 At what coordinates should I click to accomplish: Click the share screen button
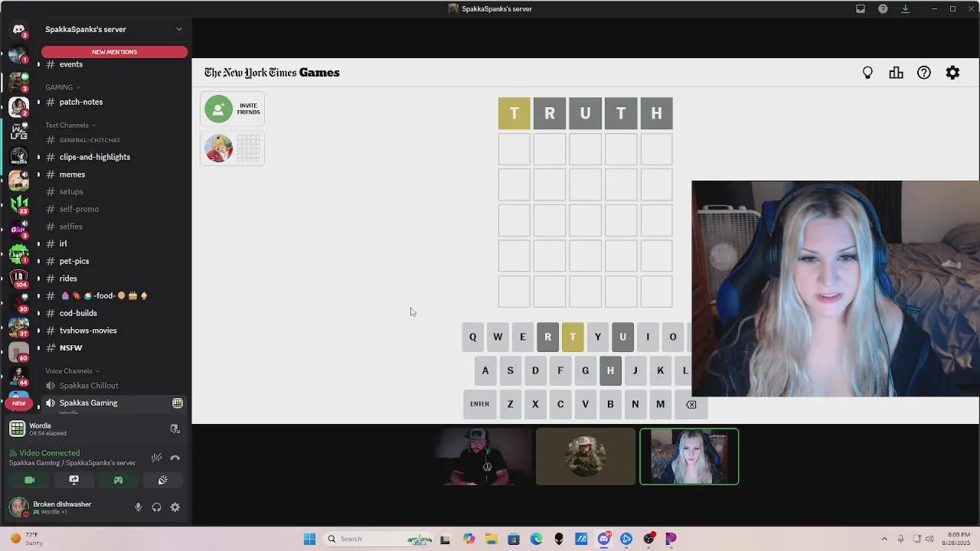73,480
